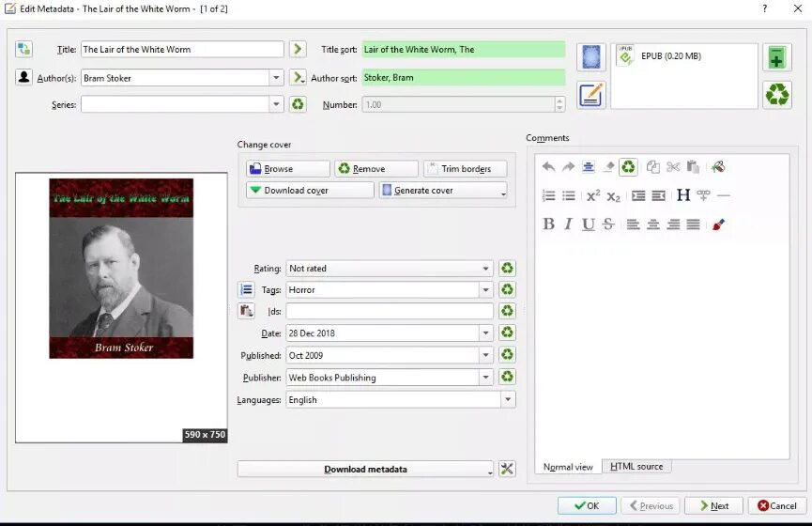Clear the Series field
Image resolution: width=812 pixels, height=526 pixels.
(x=298, y=104)
